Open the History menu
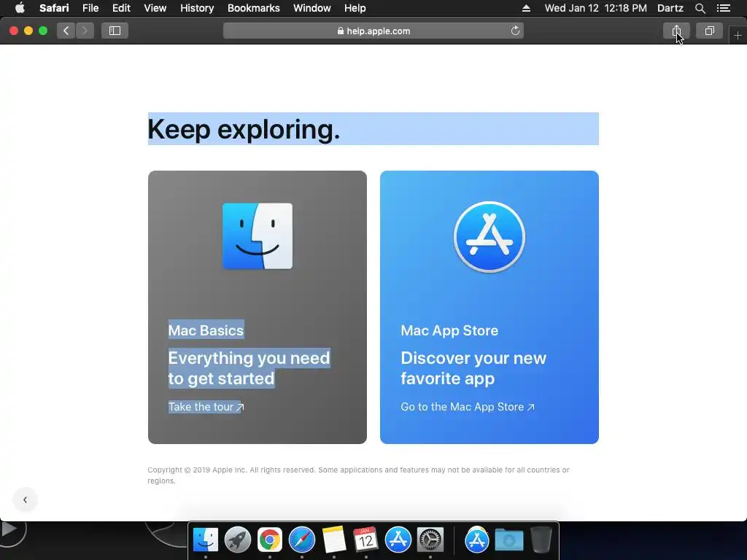 point(197,8)
